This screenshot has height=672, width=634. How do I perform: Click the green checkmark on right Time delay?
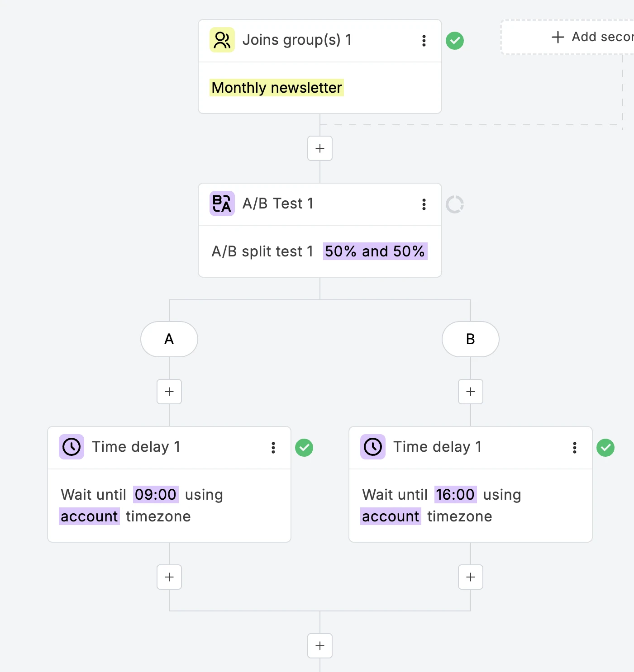tap(605, 448)
